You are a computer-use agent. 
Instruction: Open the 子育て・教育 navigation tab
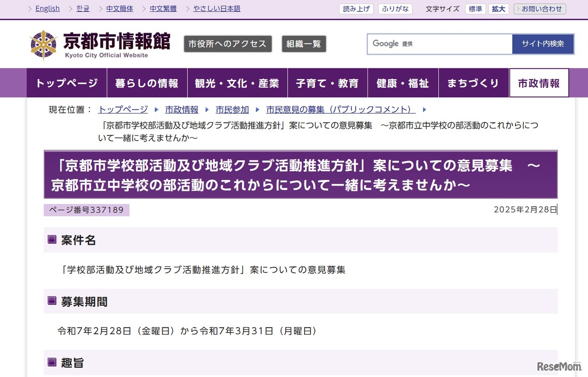click(x=327, y=83)
